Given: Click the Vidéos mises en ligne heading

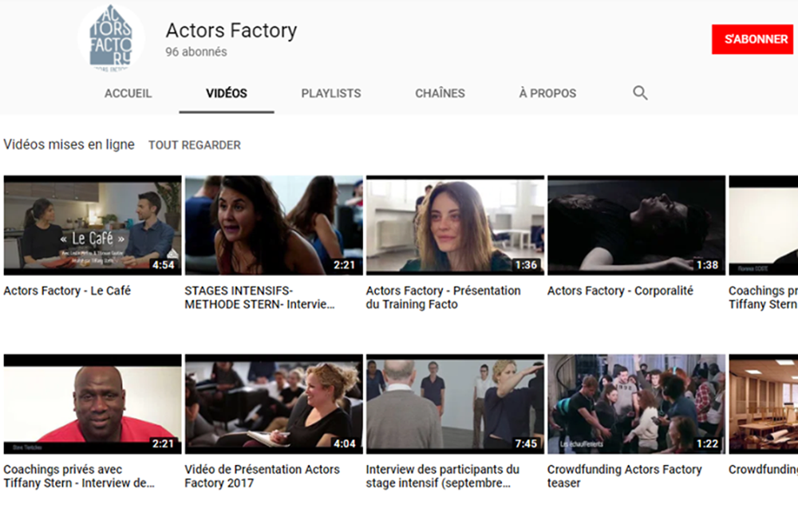Looking at the screenshot, I should [69, 144].
